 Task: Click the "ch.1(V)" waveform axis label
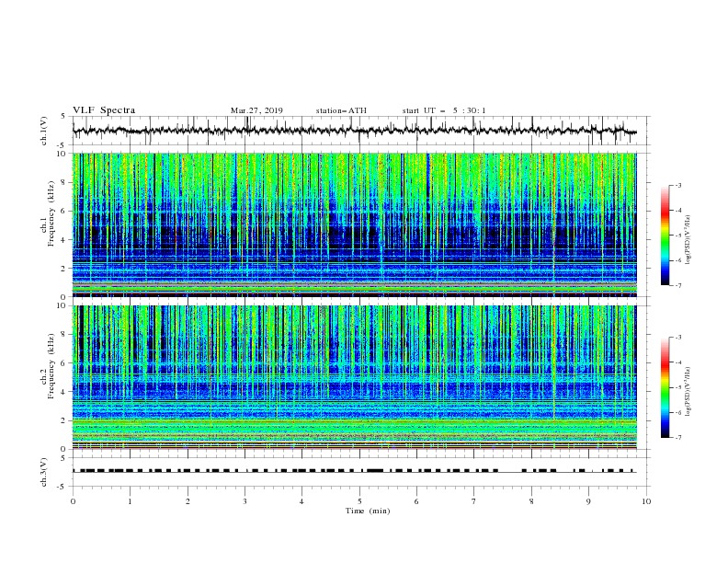[44, 131]
